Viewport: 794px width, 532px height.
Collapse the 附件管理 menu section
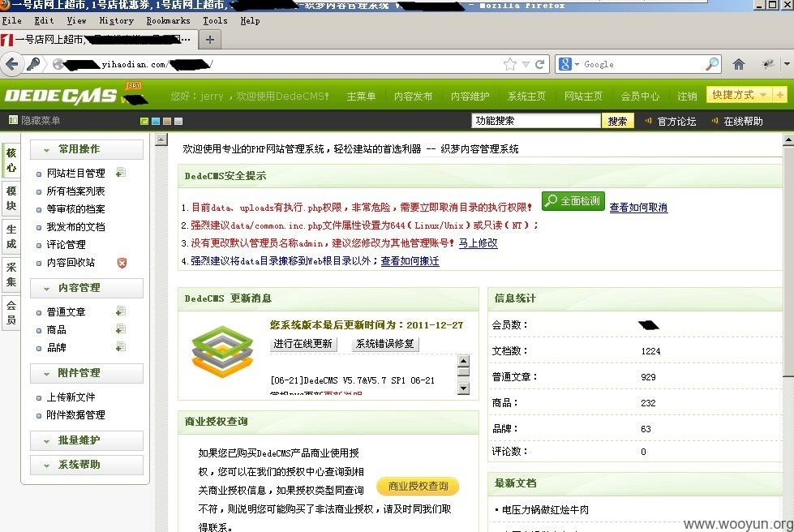pyautogui.click(x=87, y=373)
